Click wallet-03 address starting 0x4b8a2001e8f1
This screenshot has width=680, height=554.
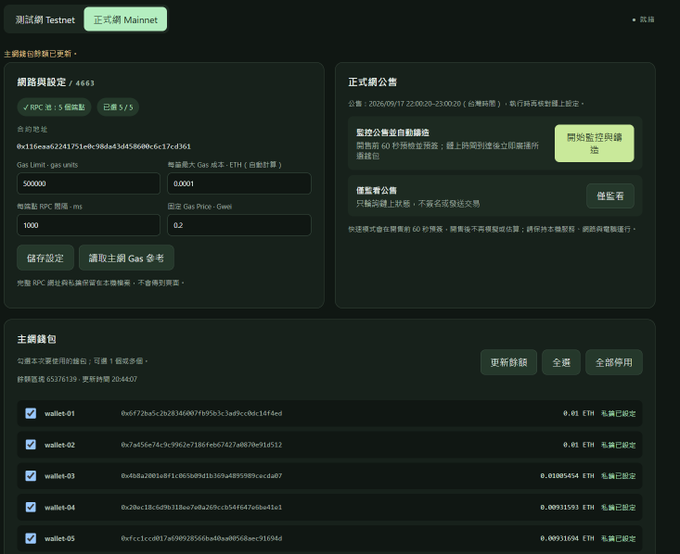point(201,476)
